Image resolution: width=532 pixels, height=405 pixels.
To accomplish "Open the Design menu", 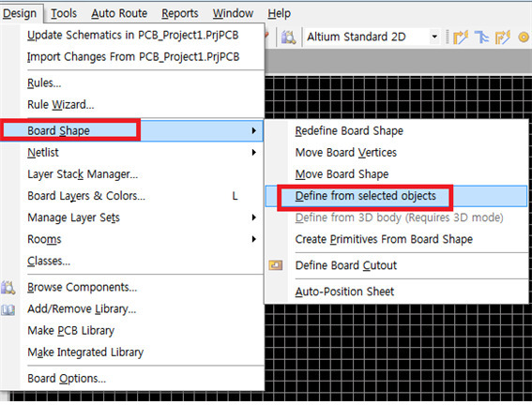I will pos(20,13).
